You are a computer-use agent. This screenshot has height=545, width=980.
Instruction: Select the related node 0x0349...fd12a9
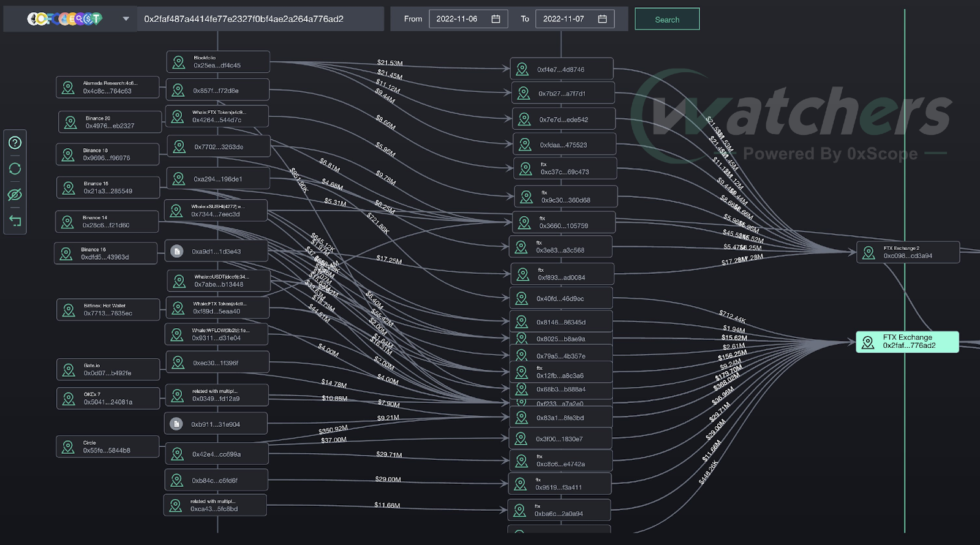217,395
